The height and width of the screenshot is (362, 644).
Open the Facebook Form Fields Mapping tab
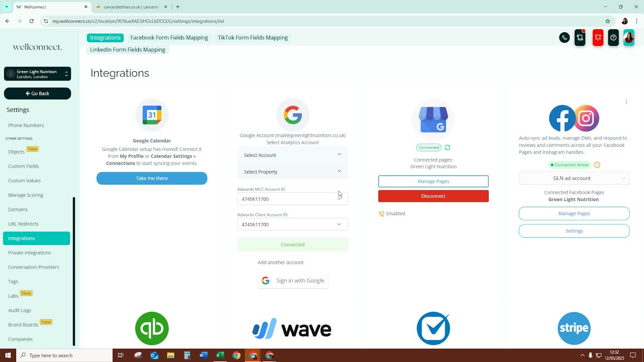169,38
